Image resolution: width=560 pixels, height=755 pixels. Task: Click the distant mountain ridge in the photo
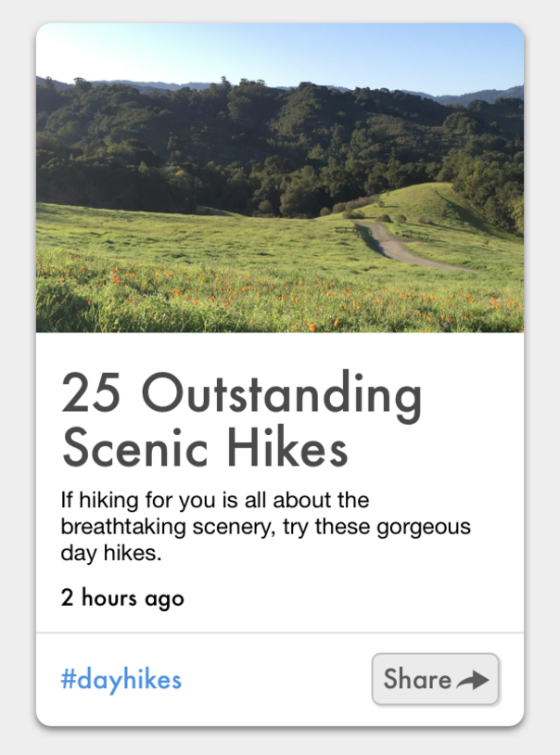coord(464,95)
